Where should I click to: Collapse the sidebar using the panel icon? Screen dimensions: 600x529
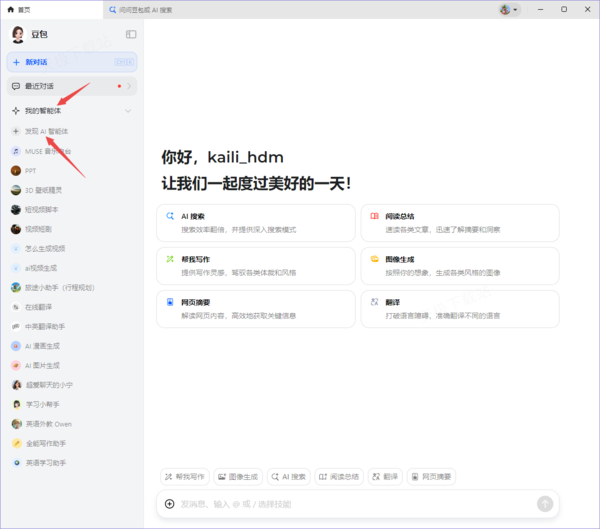coord(131,35)
